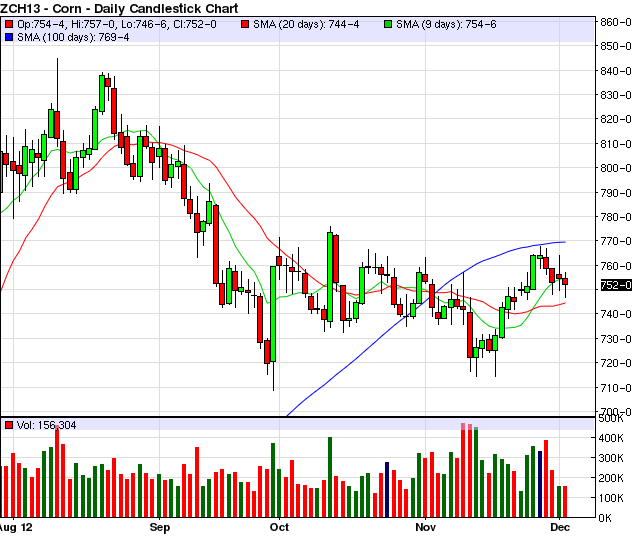The width and height of the screenshot is (640, 536).
Task: Click the Nov date axis label
Action: [x=426, y=527]
